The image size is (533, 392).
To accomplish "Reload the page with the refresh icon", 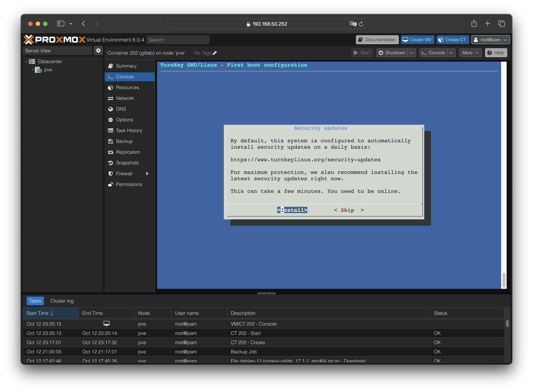I will pos(361,24).
